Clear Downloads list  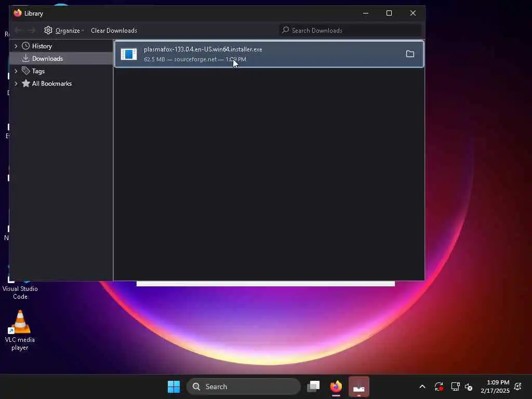tap(114, 31)
